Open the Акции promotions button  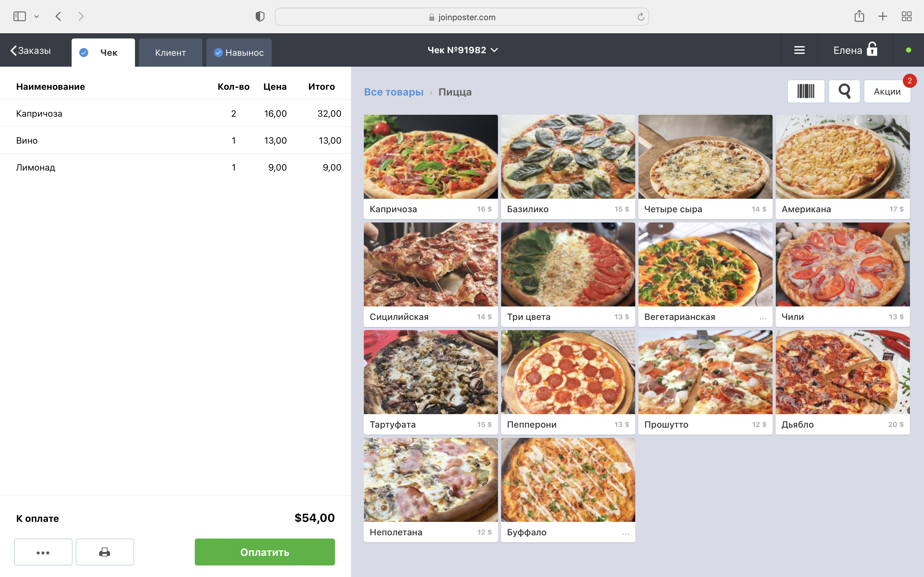pyautogui.click(x=886, y=92)
